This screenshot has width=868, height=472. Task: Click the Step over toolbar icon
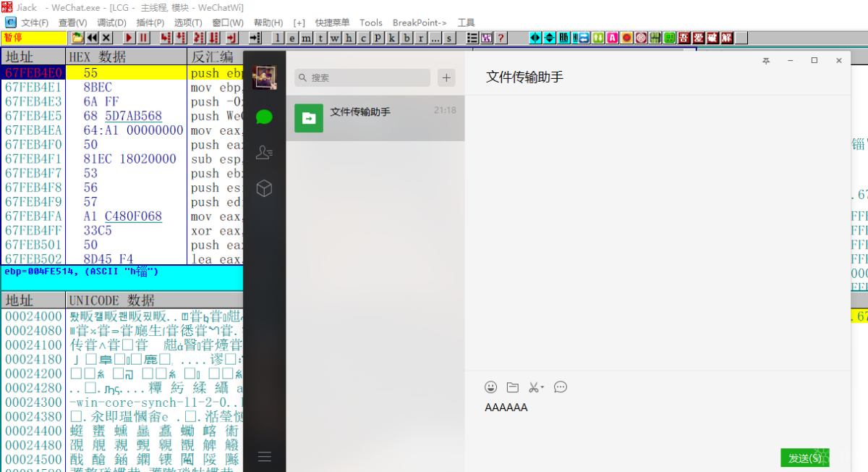tap(179, 38)
